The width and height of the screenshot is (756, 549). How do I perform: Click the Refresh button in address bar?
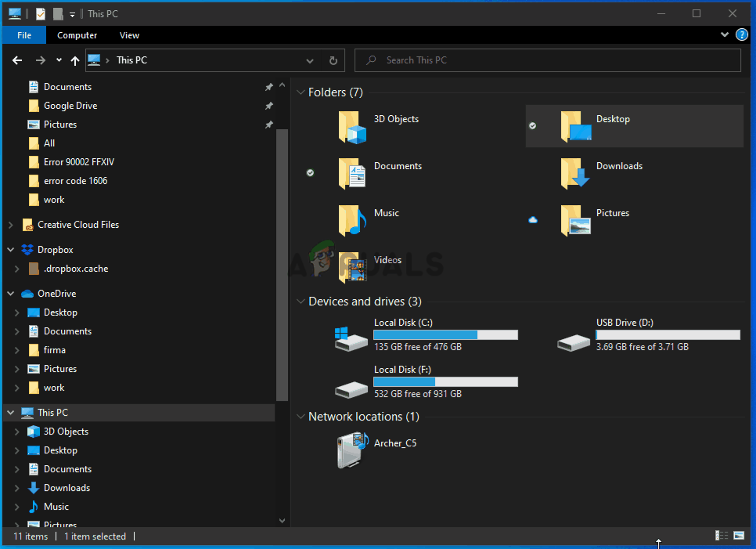click(x=333, y=60)
